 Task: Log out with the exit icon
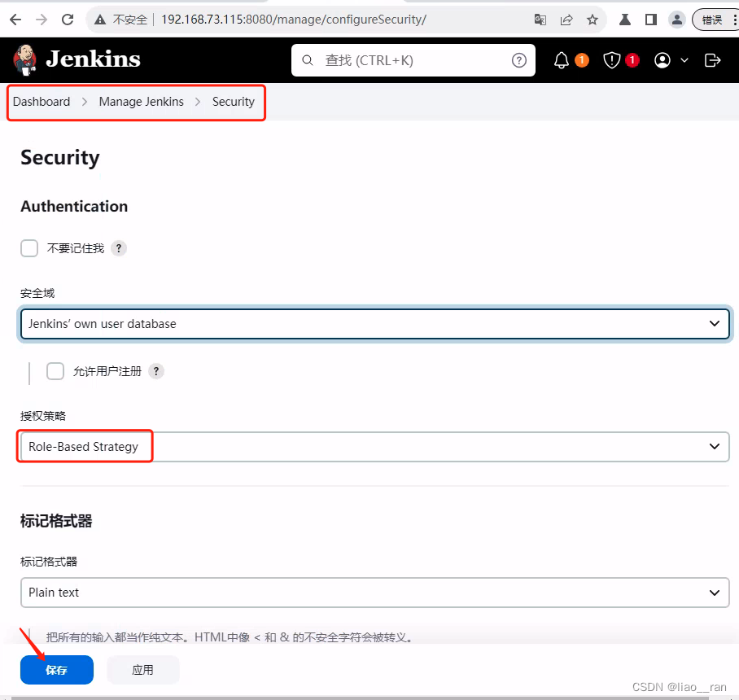tap(713, 60)
